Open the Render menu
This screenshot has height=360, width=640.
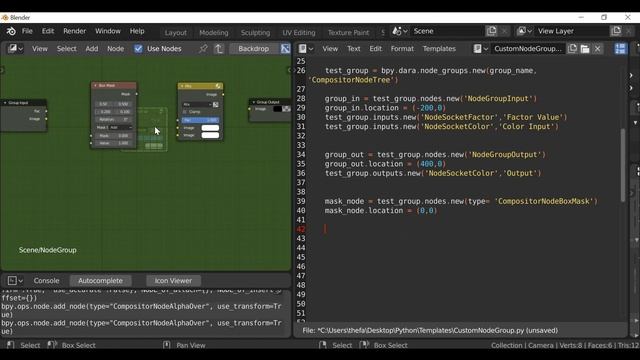[x=74, y=31]
